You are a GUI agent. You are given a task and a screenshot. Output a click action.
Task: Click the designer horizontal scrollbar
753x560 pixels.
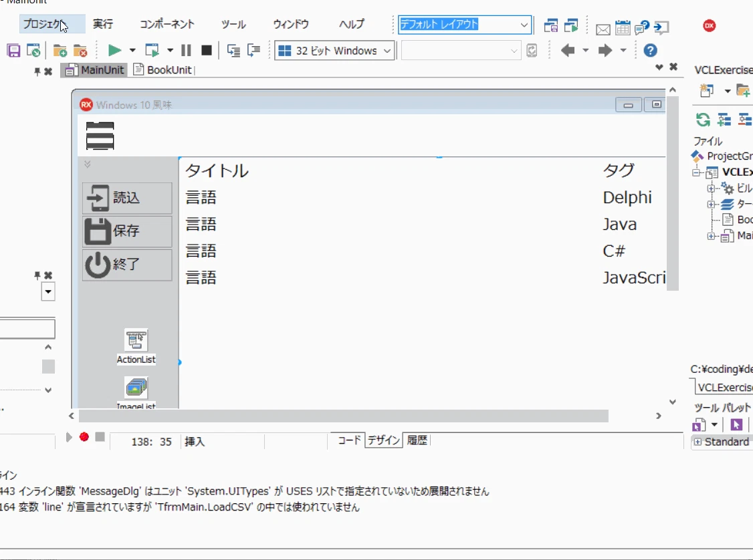click(x=343, y=416)
